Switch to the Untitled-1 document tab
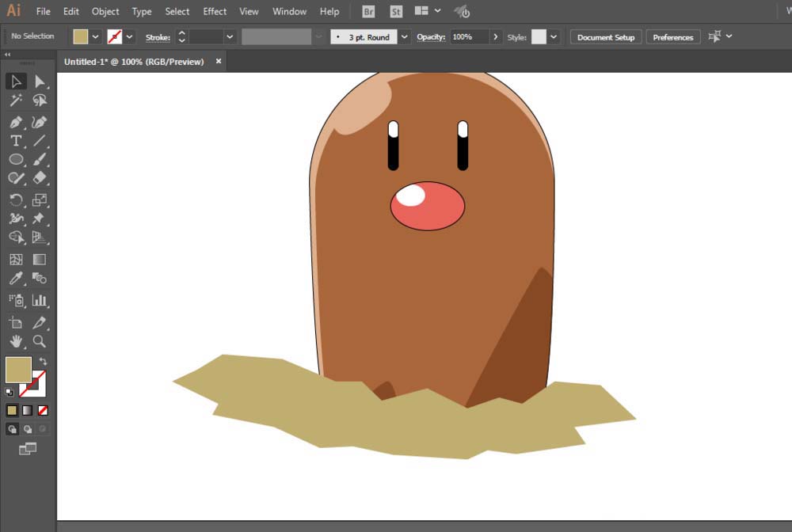The width and height of the screenshot is (792, 532). [x=134, y=62]
